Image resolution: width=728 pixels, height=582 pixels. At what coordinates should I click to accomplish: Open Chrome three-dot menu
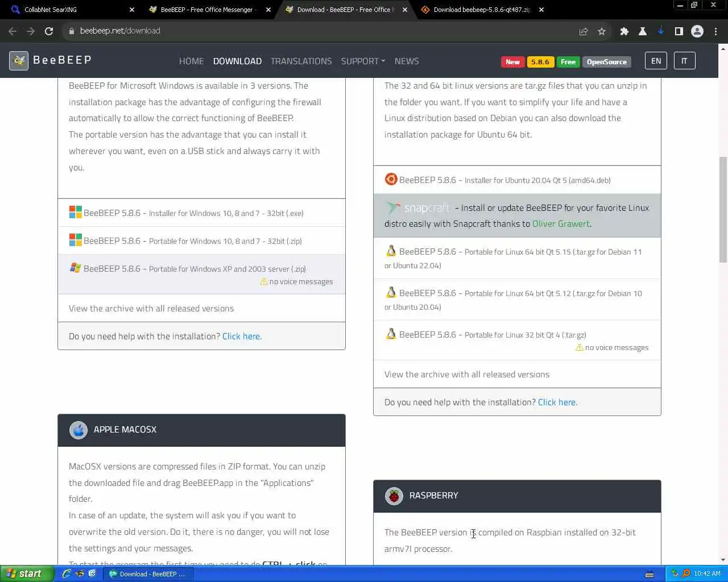click(715, 31)
